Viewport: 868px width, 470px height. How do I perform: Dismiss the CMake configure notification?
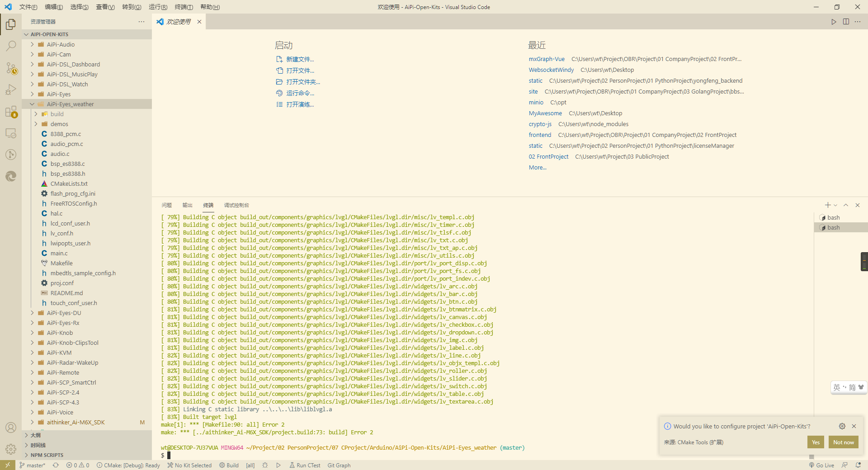point(854,426)
